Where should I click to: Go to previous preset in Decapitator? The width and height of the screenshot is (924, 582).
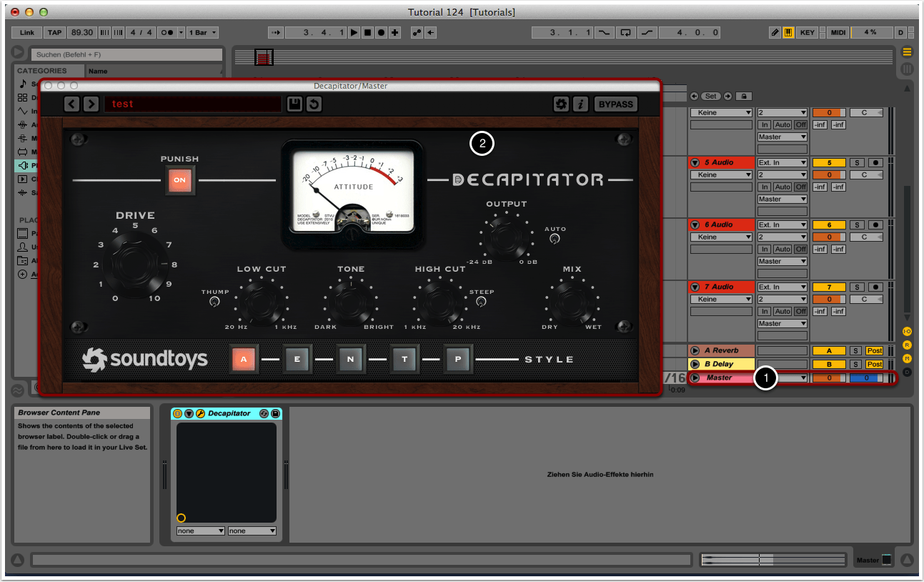click(x=72, y=104)
